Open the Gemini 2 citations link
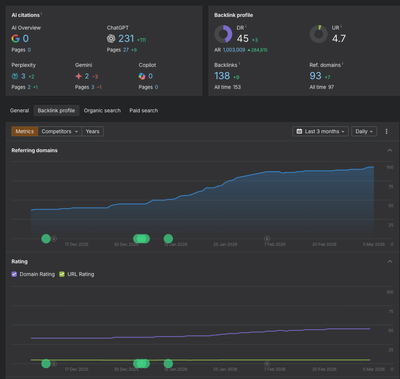 point(87,76)
